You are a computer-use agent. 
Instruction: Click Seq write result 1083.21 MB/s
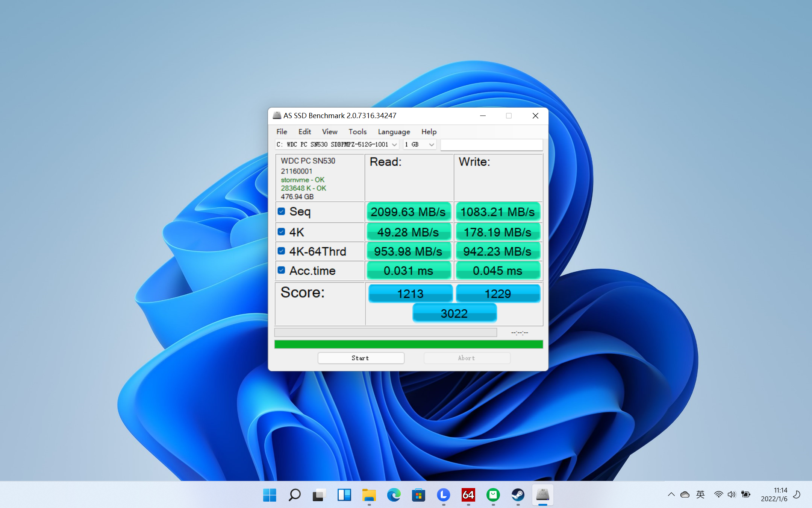tap(498, 212)
